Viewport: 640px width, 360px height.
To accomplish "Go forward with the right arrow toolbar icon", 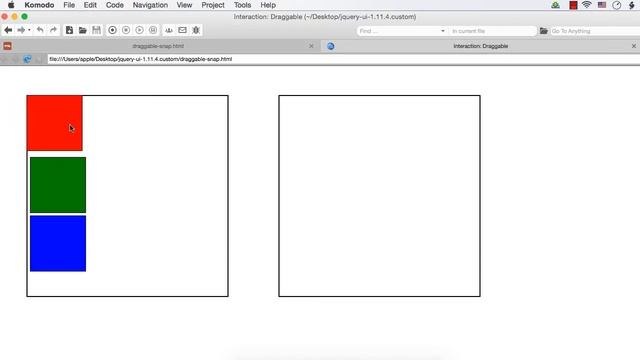I will [21, 30].
